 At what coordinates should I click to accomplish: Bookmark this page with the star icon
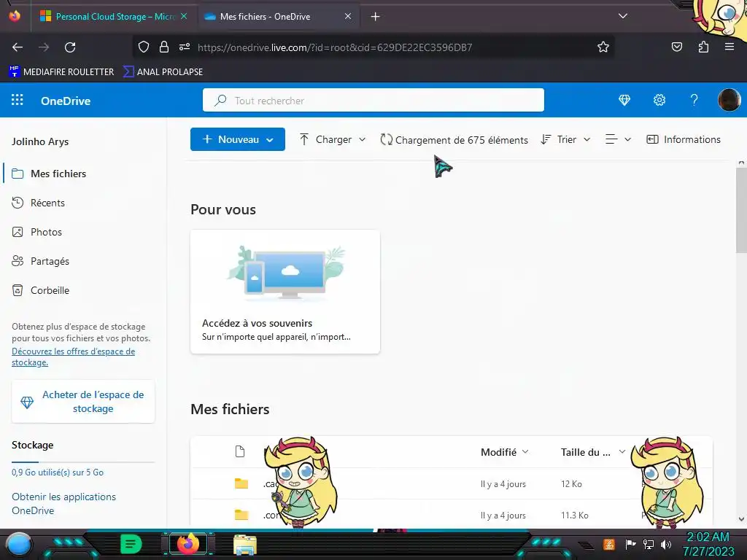click(x=603, y=47)
